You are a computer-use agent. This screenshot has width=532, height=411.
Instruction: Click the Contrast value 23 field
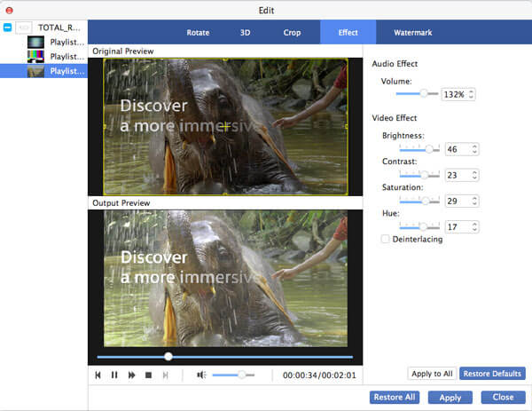[x=458, y=175]
